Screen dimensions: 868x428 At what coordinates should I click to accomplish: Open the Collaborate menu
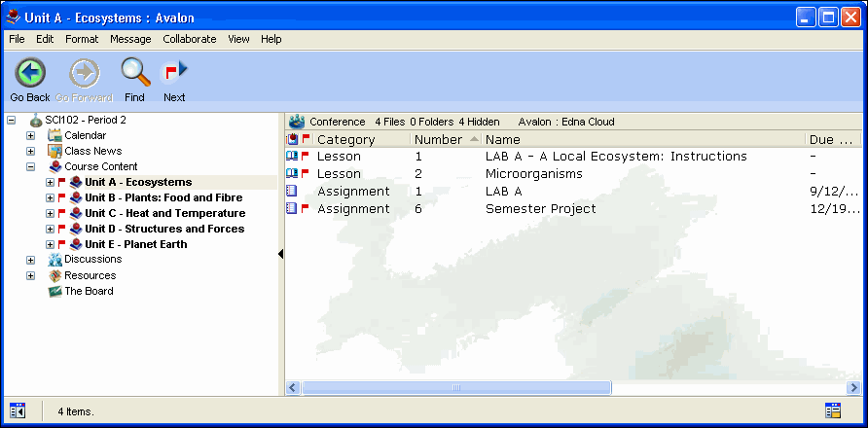point(189,39)
